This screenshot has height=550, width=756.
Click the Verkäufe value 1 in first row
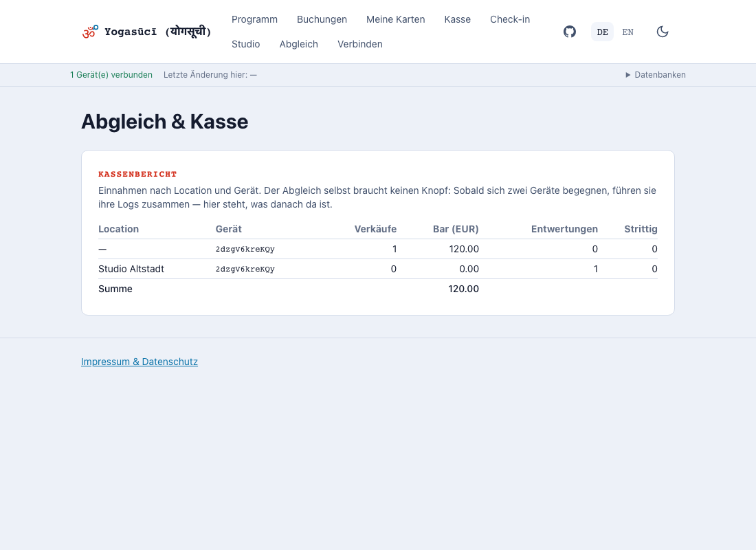394,249
